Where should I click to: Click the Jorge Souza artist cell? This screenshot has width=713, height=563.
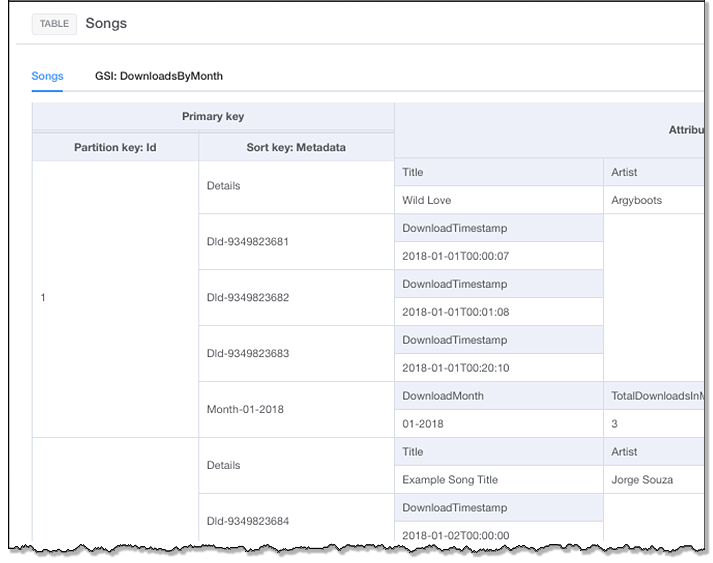click(x=642, y=480)
